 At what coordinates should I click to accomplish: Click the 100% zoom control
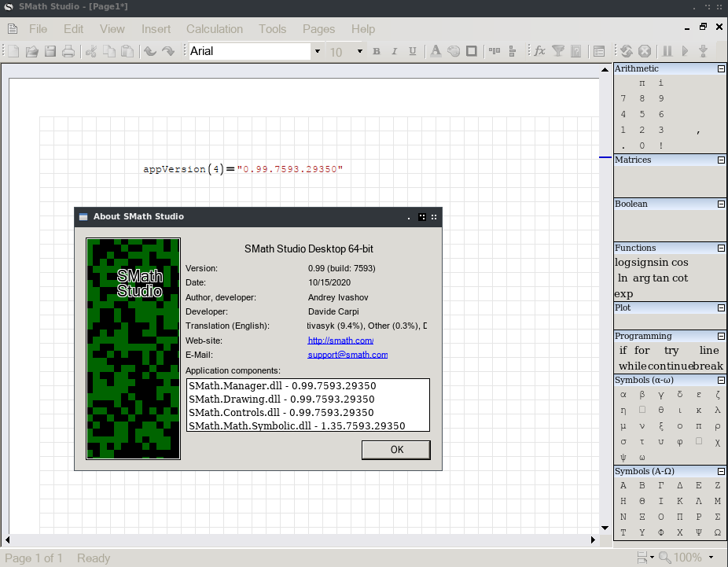coord(688,558)
